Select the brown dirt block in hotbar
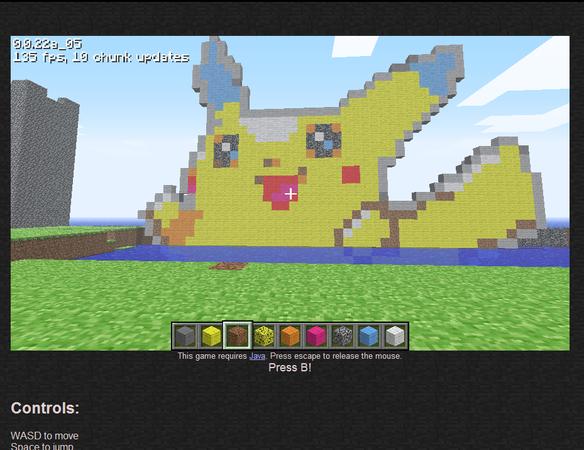The image size is (584, 450). [x=238, y=336]
